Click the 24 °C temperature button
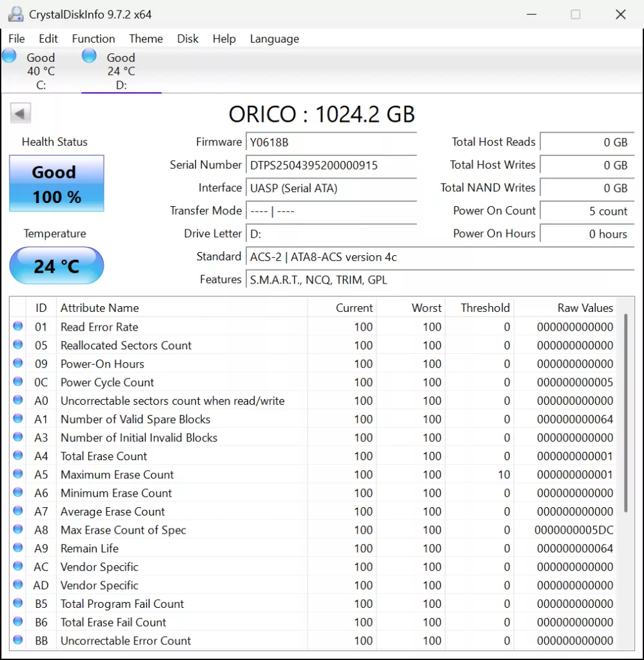 56,266
